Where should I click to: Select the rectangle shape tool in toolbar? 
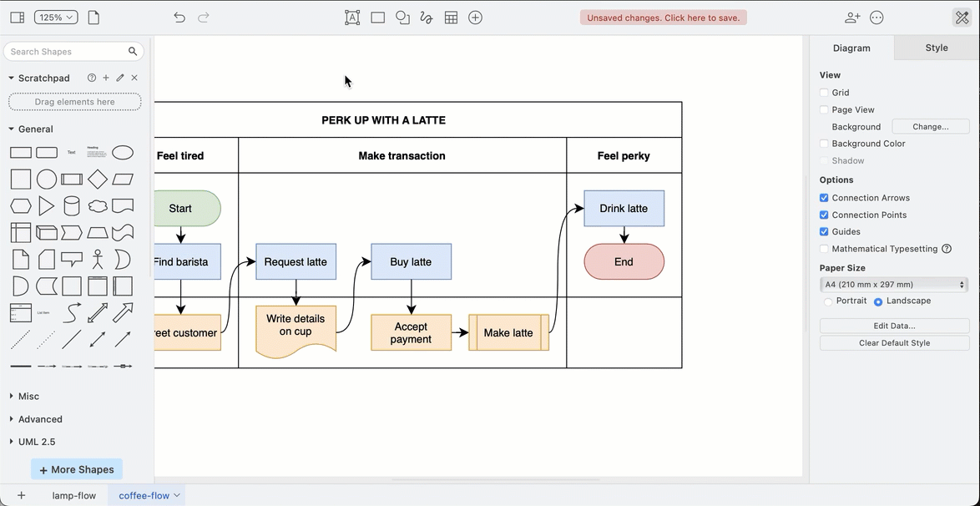tap(377, 17)
